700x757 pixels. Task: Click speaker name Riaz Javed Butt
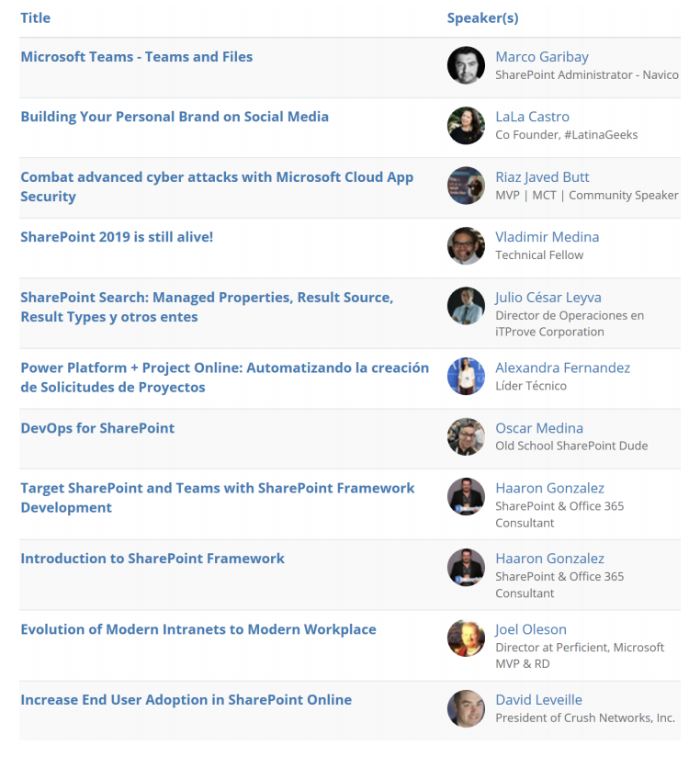542,177
